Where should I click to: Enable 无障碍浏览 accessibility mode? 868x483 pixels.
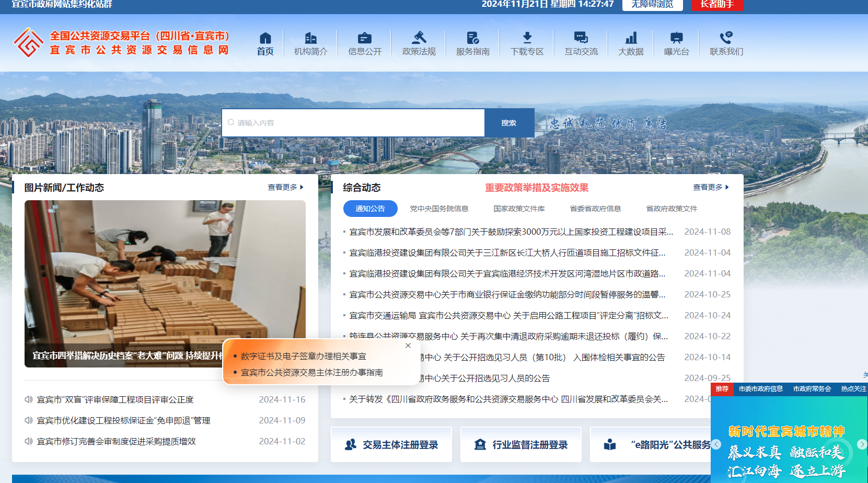(652, 6)
